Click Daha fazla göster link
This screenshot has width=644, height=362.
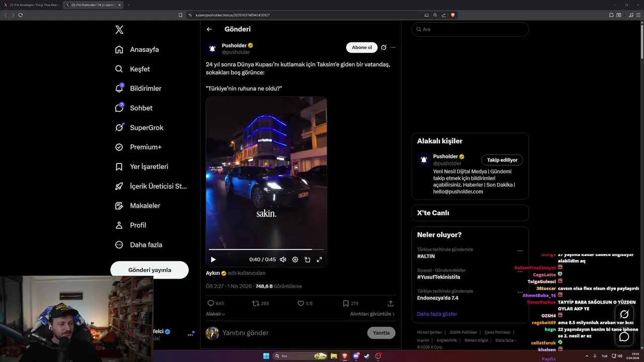point(437,314)
